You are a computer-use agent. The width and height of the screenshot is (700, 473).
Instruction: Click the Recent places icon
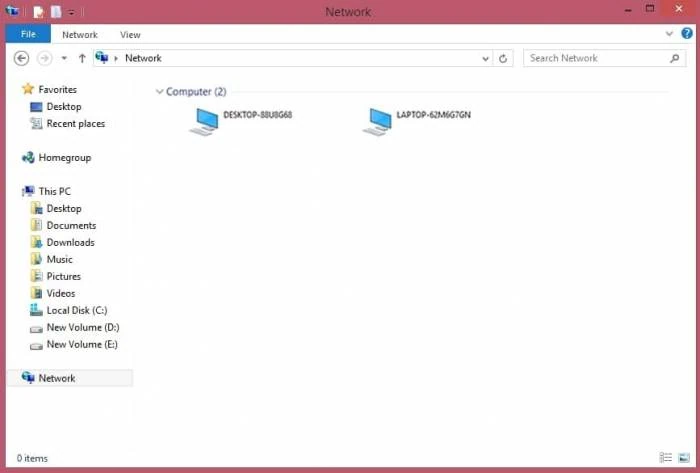pos(36,123)
